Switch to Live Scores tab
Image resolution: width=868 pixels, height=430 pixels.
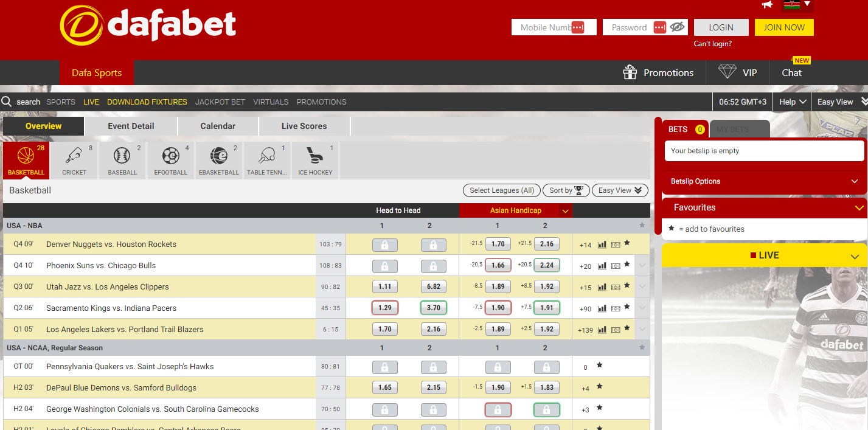point(304,126)
